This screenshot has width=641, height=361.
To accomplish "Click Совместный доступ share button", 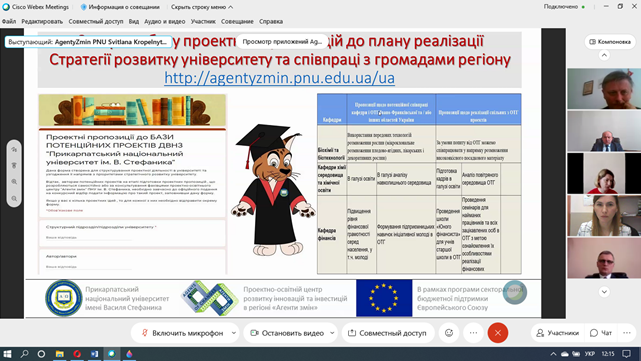I will 387,333.
